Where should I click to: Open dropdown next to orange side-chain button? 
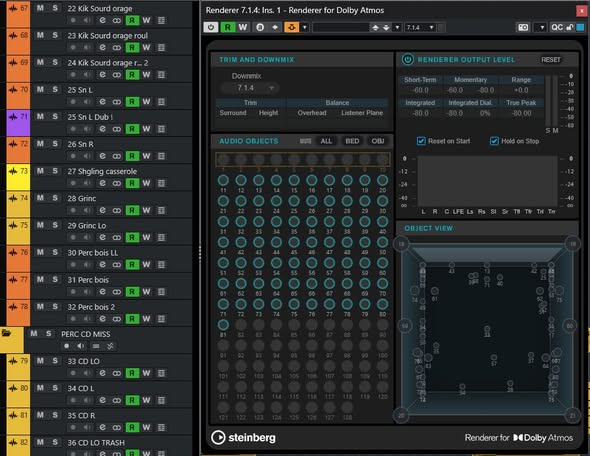pyautogui.click(x=305, y=27)
